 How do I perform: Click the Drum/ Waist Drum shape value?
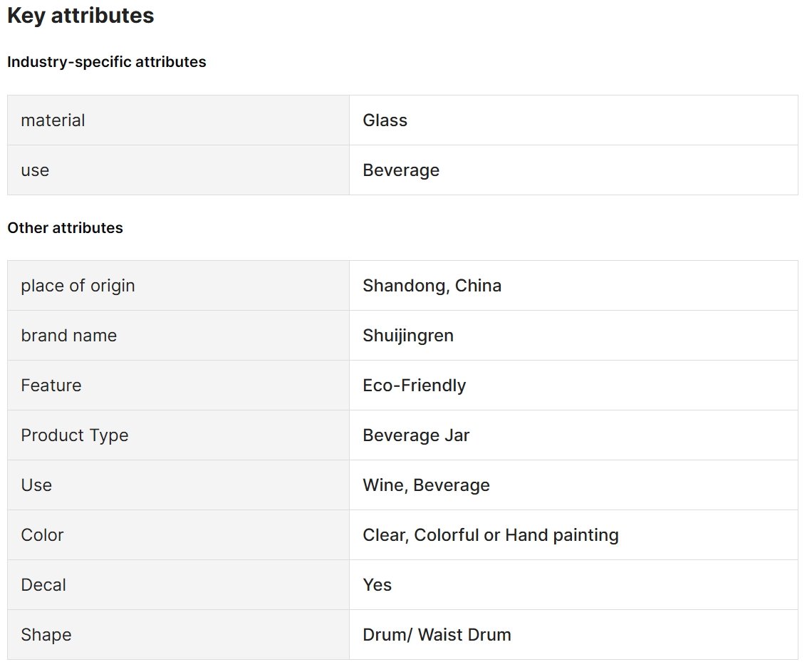437,635
